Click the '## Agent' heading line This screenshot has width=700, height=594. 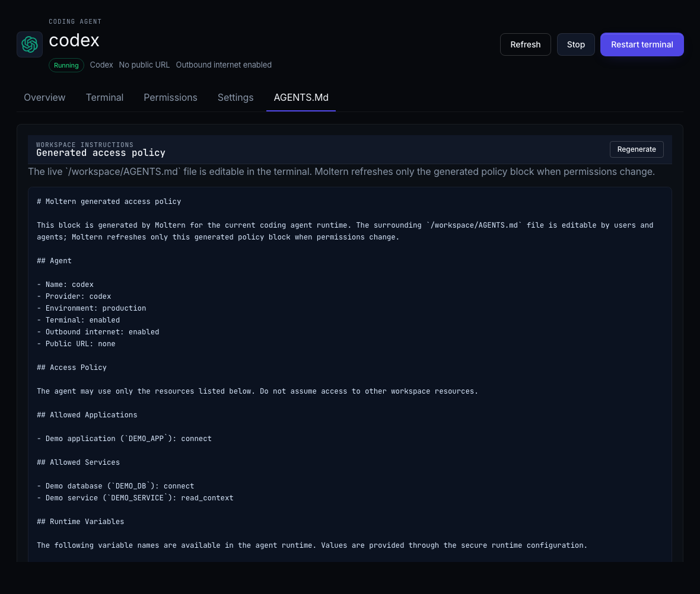pyautogui.click(x=54, y=261)
